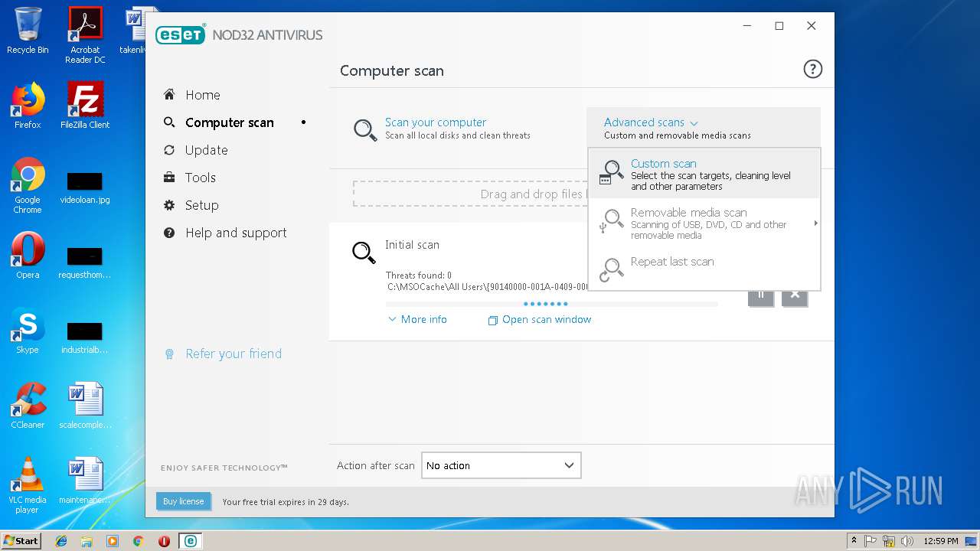Click the Refer your friend lightbulb icon

(169, 354)
